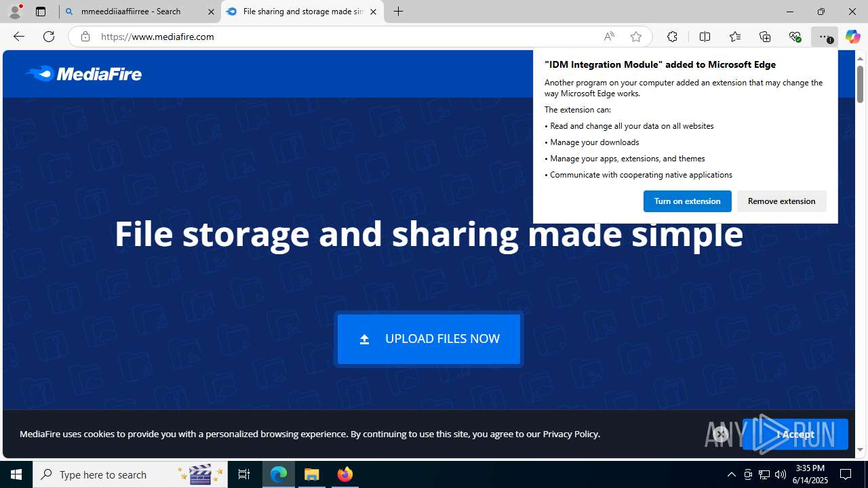The height and width of the screenshot is (488, 868).
Task: Open Microsoft Edge from taskbar
Action: click(279, 474)
